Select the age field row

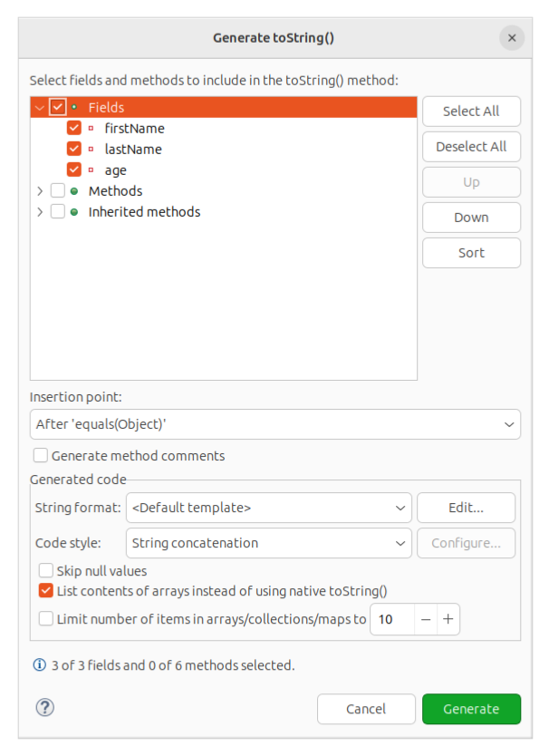click(116, 170)
